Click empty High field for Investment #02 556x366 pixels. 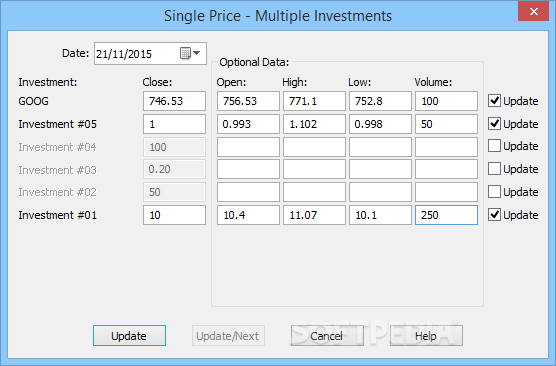click(x=314, y=192)
